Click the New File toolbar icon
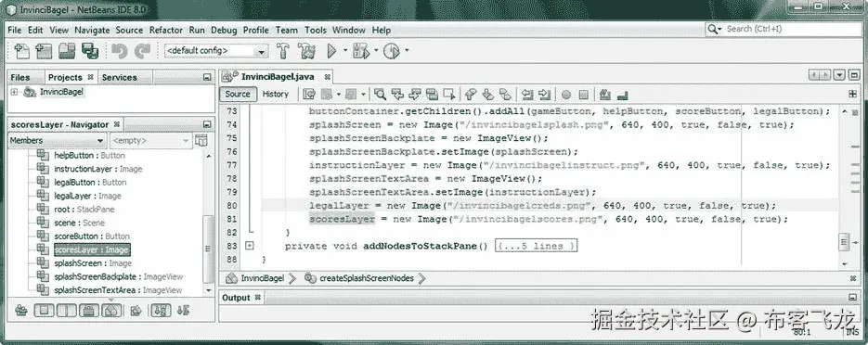Image resolution: width=868 pixels, height=345 pixels. pos(21,51)
